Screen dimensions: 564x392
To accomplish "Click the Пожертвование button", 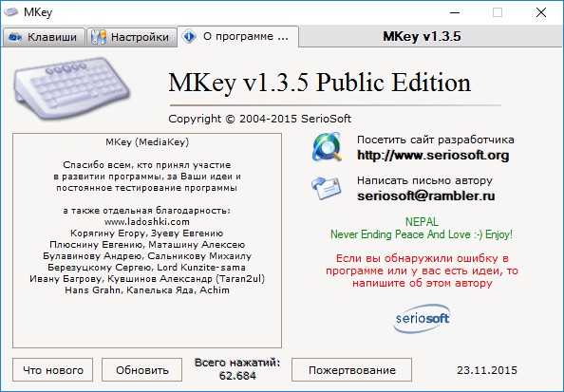I will coord(351,370).
